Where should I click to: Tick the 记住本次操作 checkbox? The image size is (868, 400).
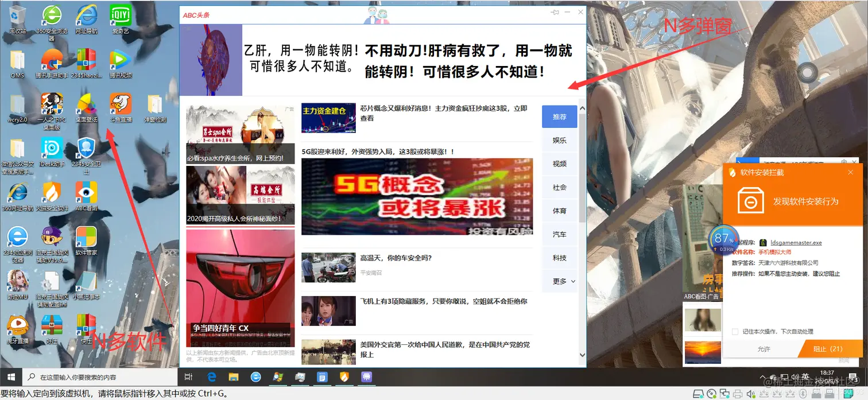point(735,332)
